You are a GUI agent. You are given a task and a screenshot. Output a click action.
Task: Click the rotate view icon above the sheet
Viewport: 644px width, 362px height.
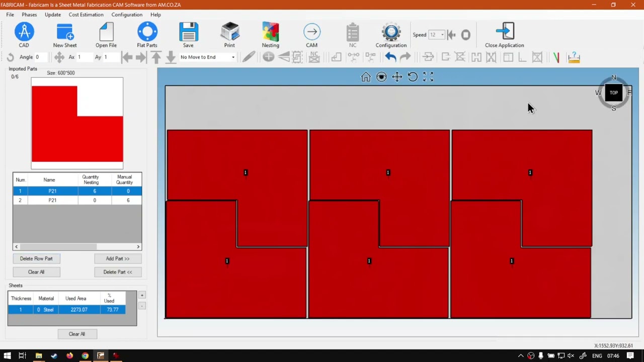tap(413, 77)
